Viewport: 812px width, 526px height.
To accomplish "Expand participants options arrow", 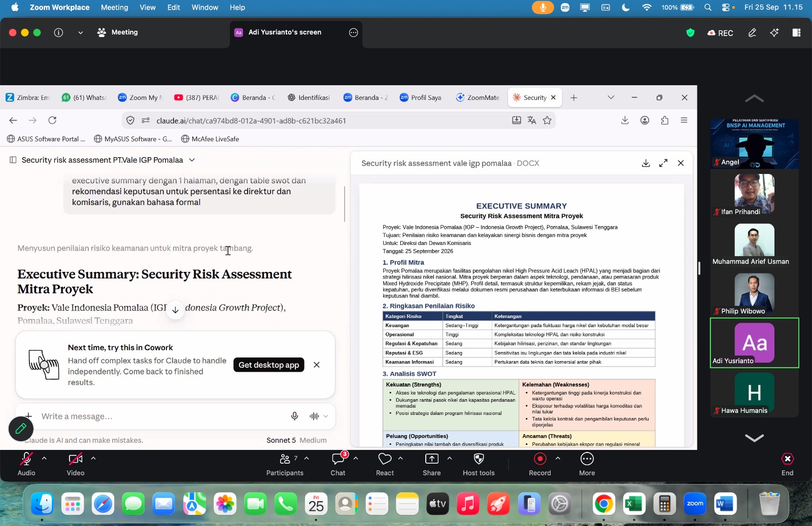I will 307,458.
